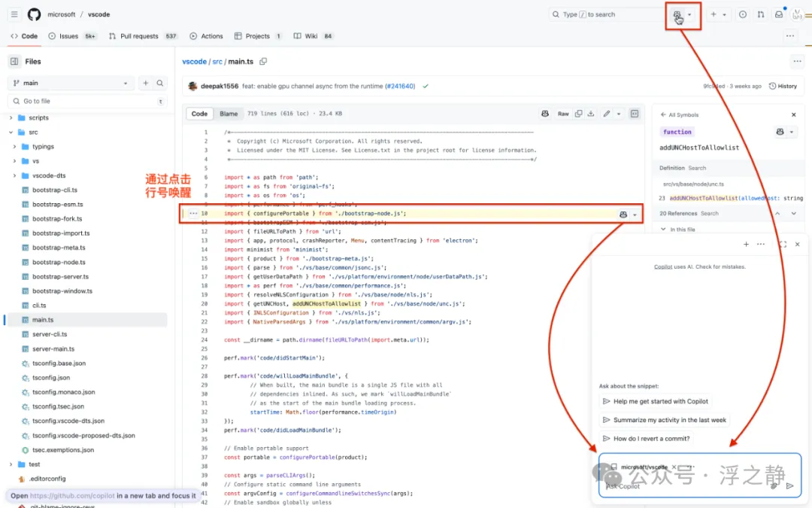The width and height of the screenshot is (812, 508).
Task: Open the Wiki tab
Action: click(313, 36)
